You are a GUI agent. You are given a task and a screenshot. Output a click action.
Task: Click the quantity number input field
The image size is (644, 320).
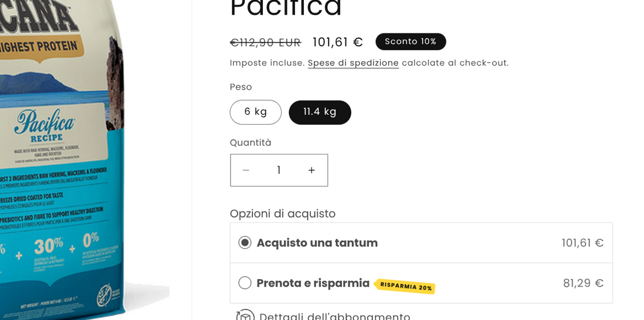tap(279, 170)
